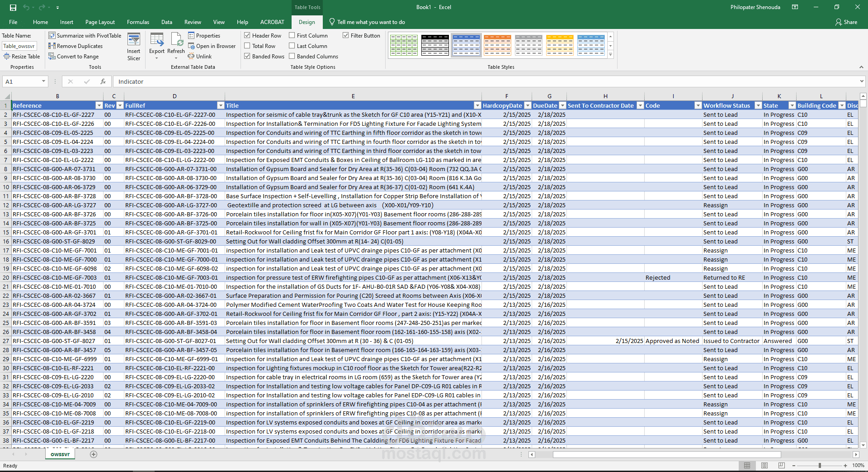Click the select-all corner triangle
The width and height of the screenshot is (868, 472).
[7, 96]
